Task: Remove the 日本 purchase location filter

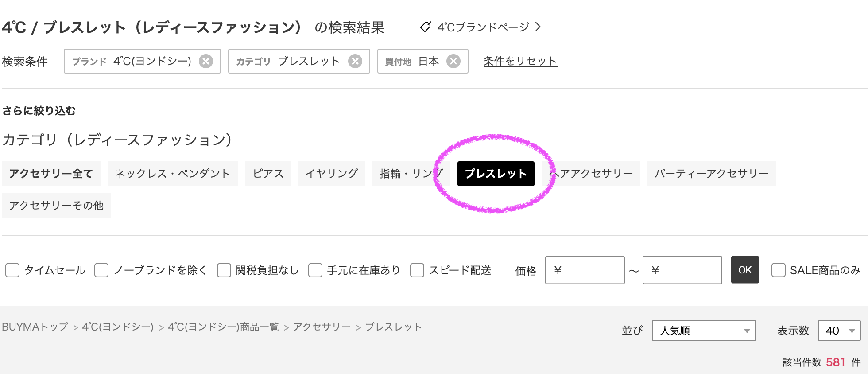Action: pos(453,61)
